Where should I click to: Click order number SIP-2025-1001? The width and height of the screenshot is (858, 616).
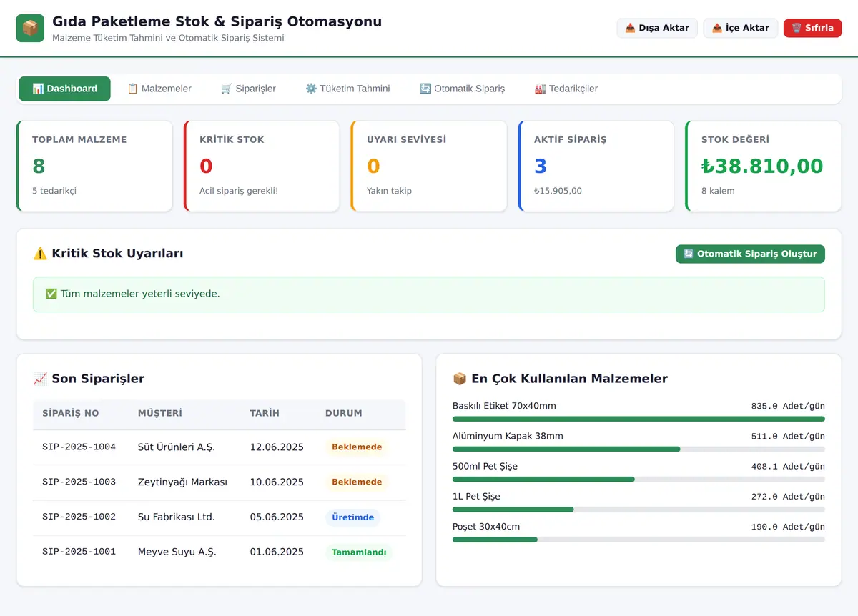(79, 552)
